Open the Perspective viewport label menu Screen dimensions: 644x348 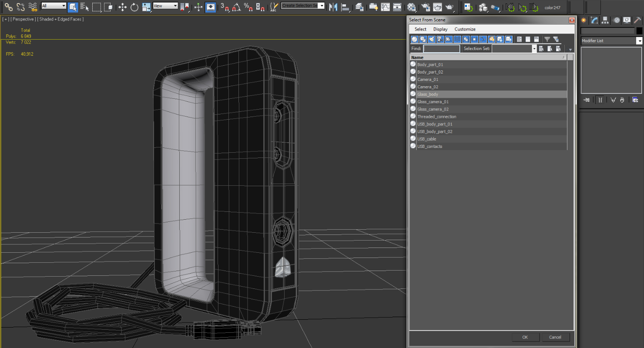(23, 19)
